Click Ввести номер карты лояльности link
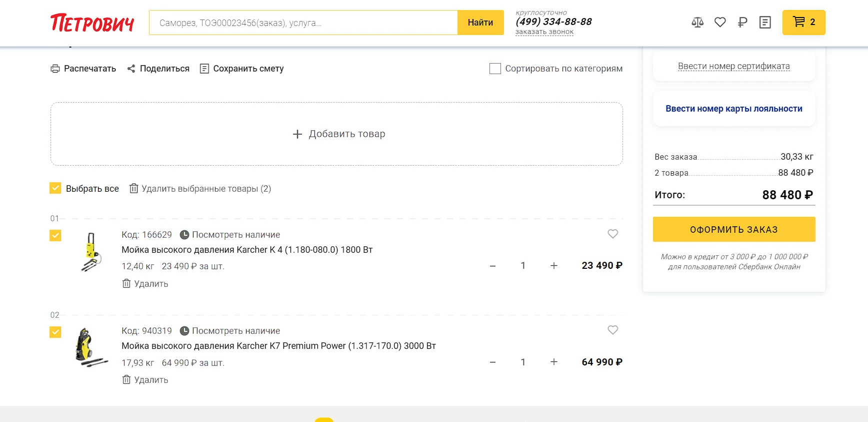Viewport: 868px width, 422px height. point(733,109)
